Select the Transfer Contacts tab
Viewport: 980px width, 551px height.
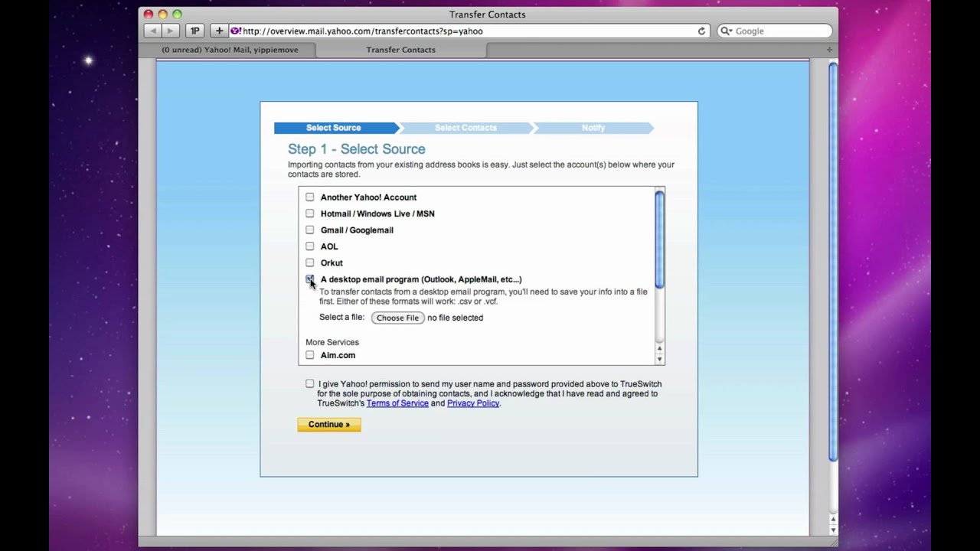[x=400, y=50]
